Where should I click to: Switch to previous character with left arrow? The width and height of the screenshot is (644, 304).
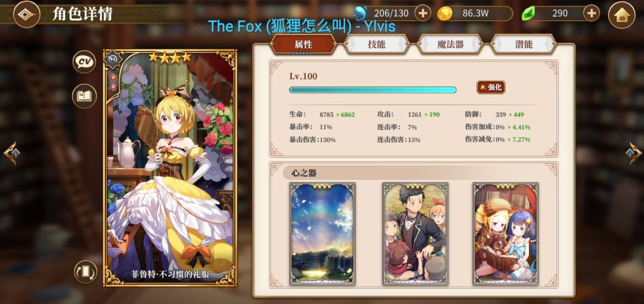(11, 153)
